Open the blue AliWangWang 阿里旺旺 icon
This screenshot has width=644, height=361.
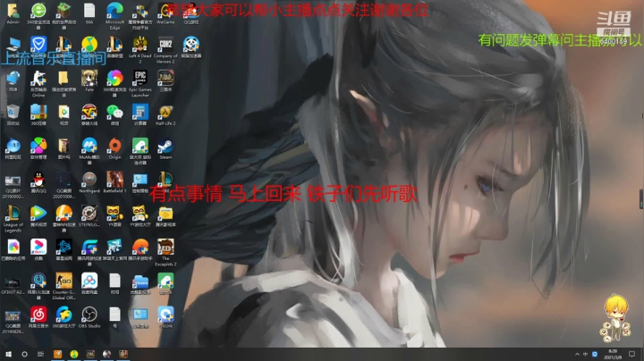tap(13, 146)
